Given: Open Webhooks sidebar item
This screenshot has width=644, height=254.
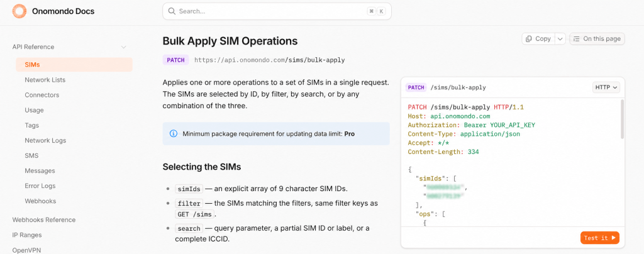Looking at the screenshot, I should point(40,201).
